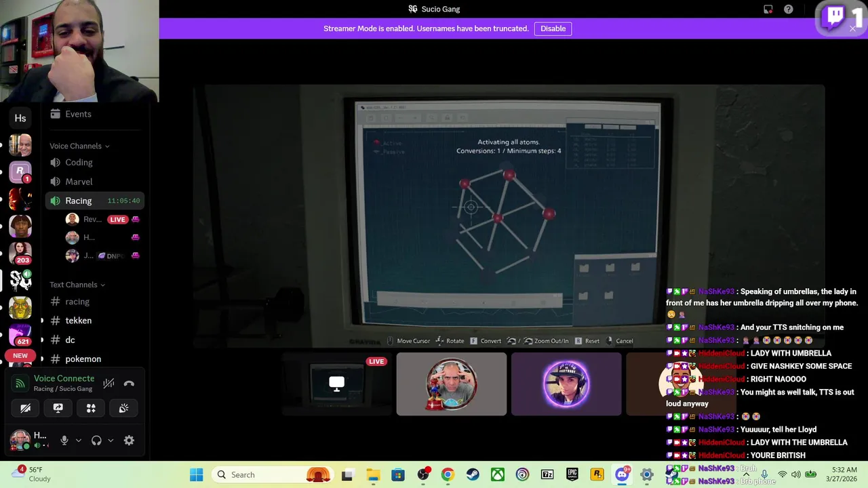Open 7-Zip from taskbar
Viewport: 868px width, 488px height.
(547, 474)
